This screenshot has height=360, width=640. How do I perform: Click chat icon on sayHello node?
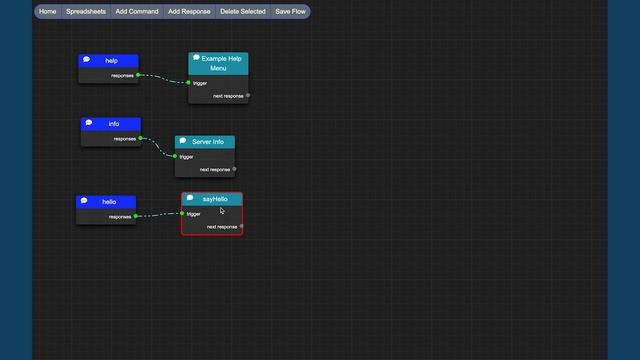click(x=190, y=198)
